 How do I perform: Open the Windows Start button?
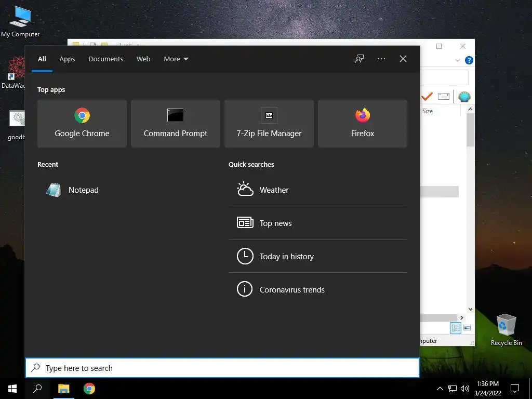click(x=12, y=389)
